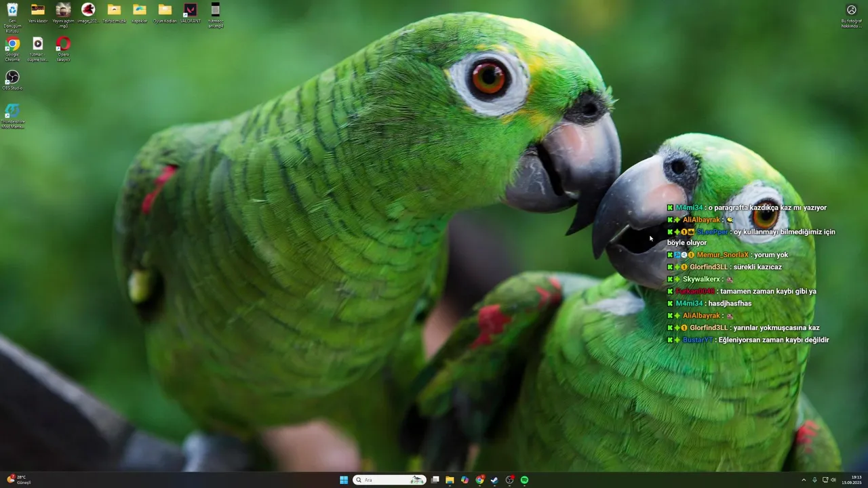Screen dimensions: 868x488
Task: Click chat username Memur_SnorlaX
Action: [722, 255]
